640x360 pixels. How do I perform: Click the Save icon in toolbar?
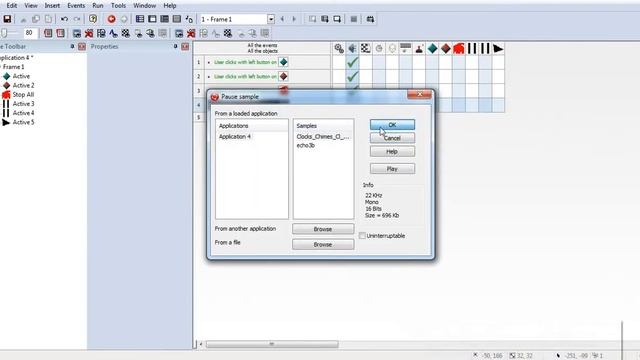pos(7,19)
